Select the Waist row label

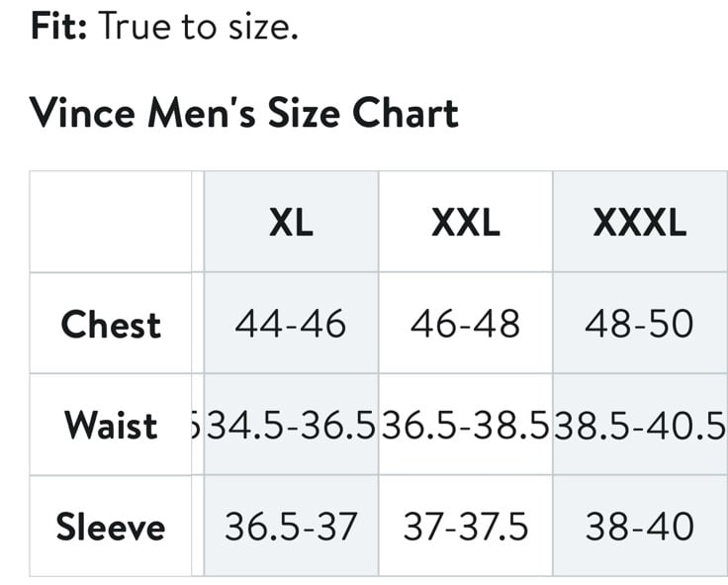[x=111, y=425]
